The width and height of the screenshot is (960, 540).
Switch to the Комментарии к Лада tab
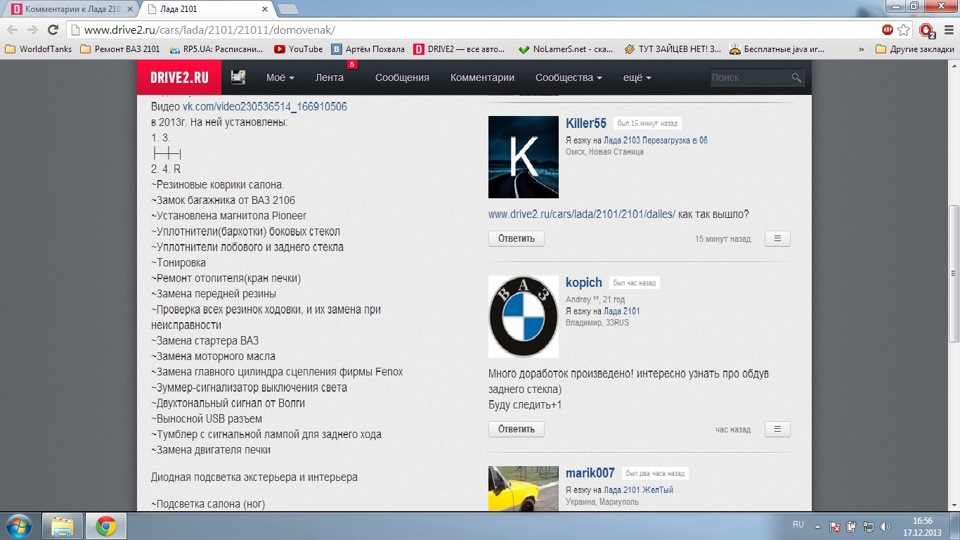pos(72,9)
